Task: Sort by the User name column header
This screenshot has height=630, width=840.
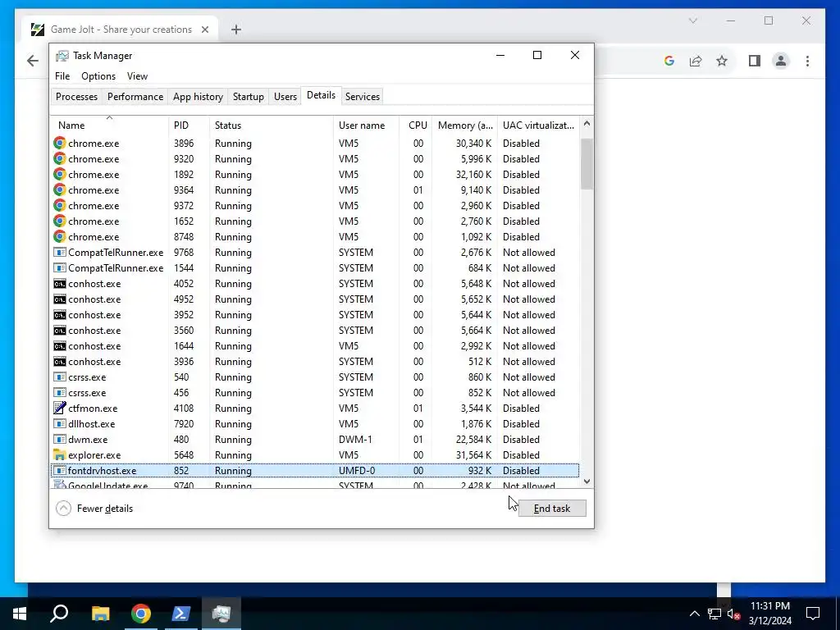Action: click(x=366, y=125)
